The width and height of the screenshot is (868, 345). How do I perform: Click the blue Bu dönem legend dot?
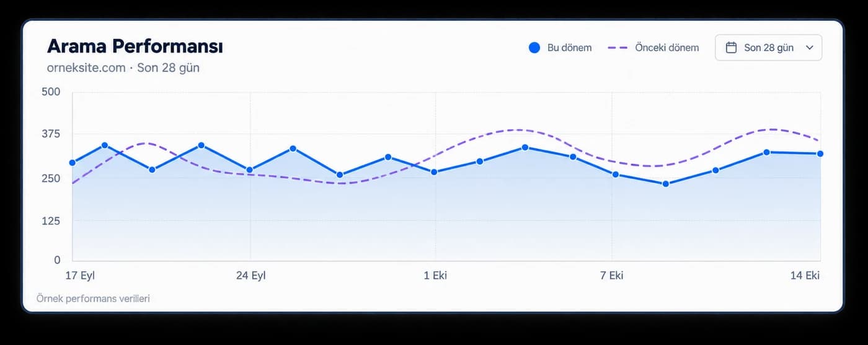coord(534,48)
